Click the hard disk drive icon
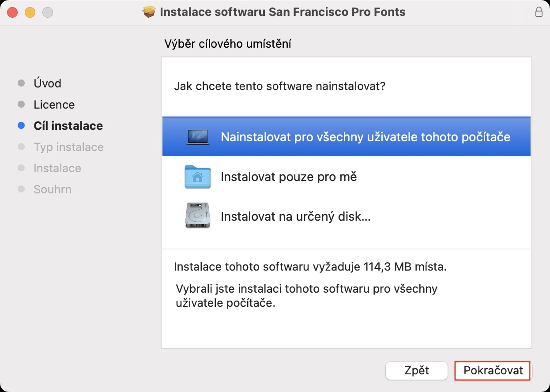Viewport: 550px width, 392px height. [x=197, y=215]
